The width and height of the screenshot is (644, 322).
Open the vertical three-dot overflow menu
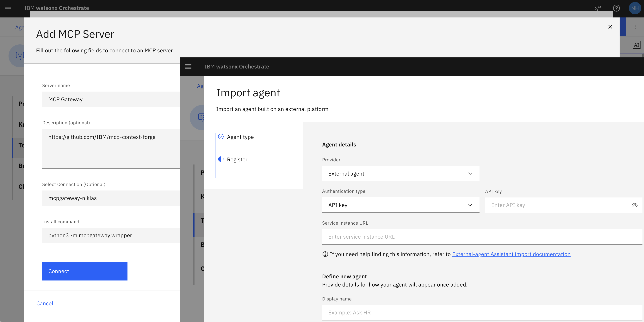click(x=635, y=27)
